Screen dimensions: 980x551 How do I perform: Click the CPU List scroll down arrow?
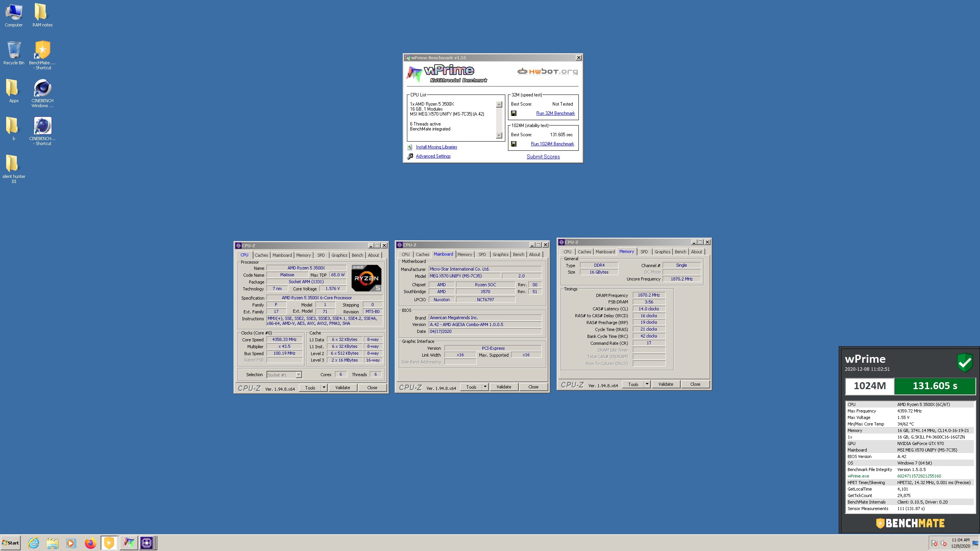pyautogui.click(x=499, y=135)
